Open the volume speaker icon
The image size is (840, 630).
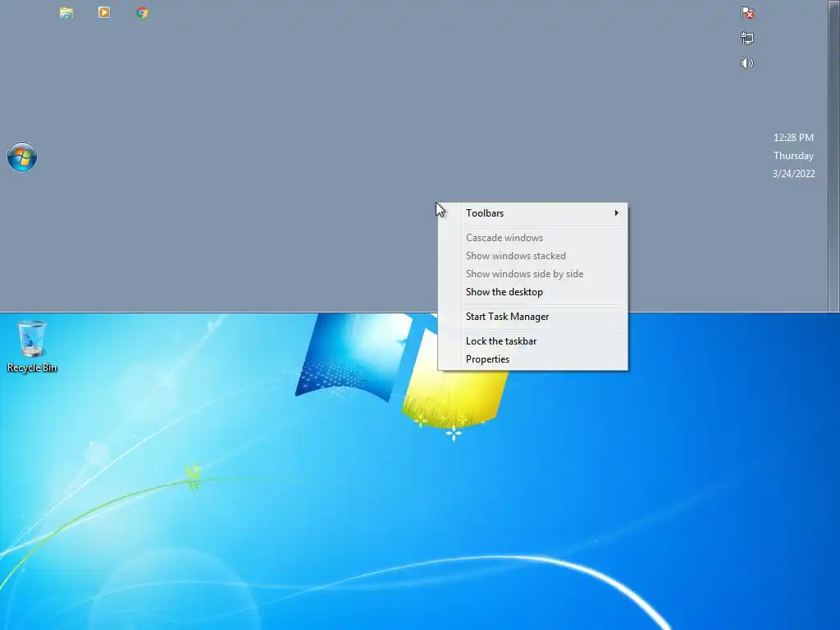click(x=747, y=63)
